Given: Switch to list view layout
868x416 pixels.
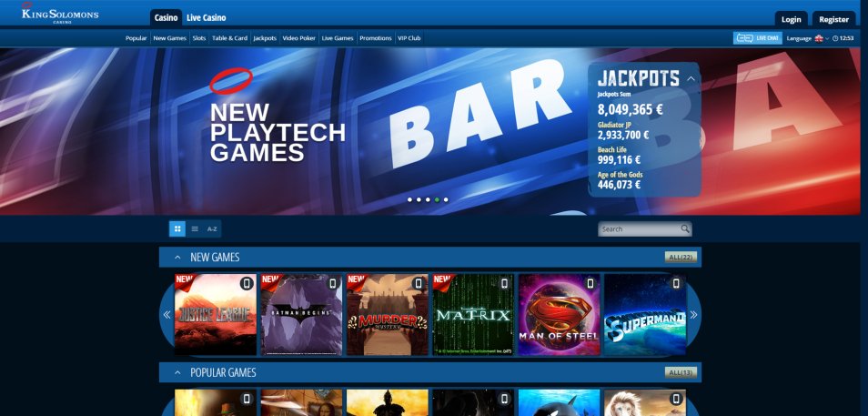Looking at the screenshot, I should point(195,228).
